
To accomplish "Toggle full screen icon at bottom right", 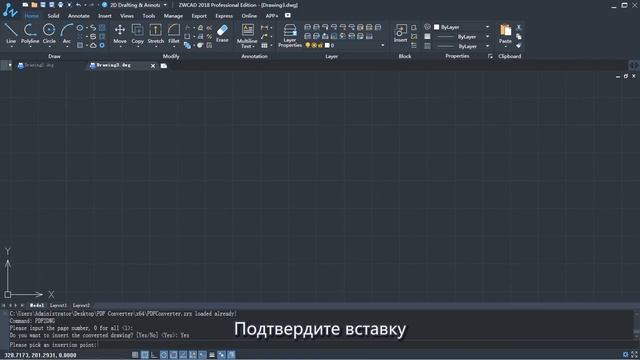I will pyautogui.click(x=634, y=355).
